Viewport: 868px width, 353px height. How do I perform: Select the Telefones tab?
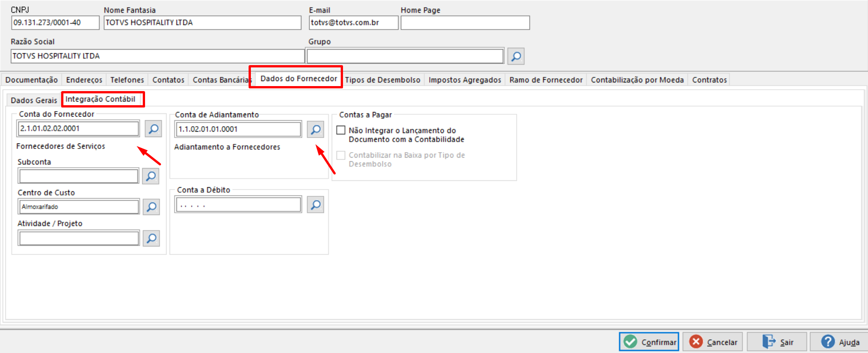tap(127, 80)
